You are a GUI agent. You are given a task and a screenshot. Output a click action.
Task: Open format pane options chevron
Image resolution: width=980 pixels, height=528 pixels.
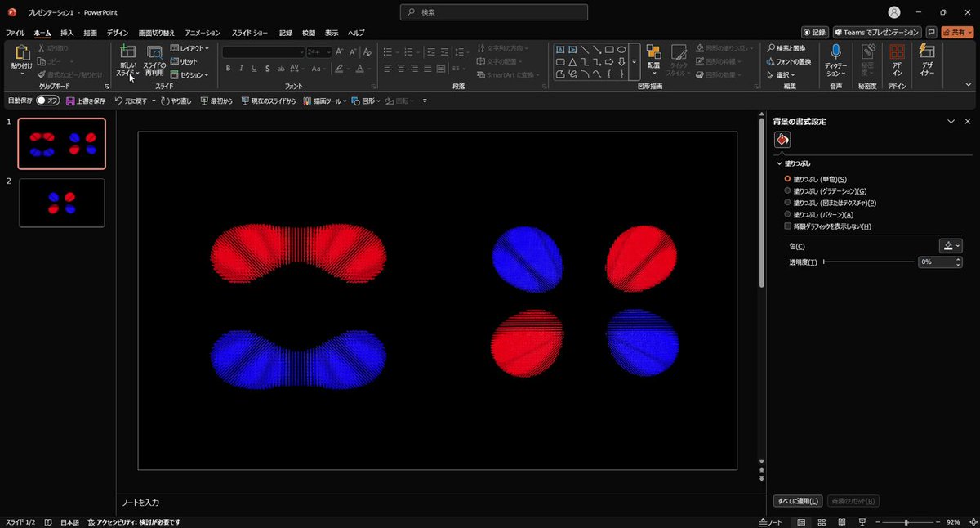[951, 121]
